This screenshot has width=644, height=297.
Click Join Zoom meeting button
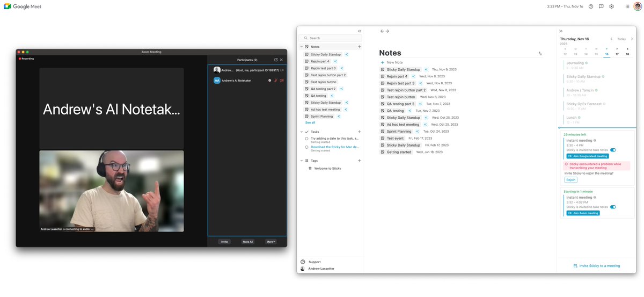click(583, 213)
